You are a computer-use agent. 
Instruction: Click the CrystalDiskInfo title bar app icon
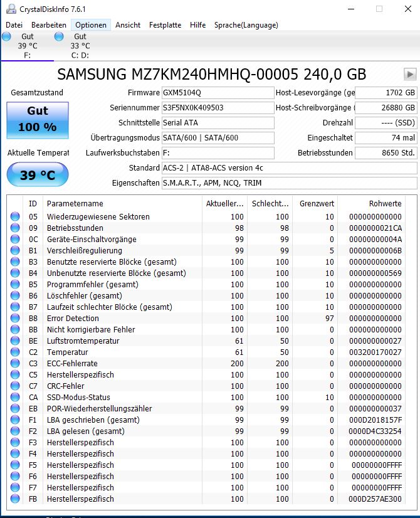[11, 9]
